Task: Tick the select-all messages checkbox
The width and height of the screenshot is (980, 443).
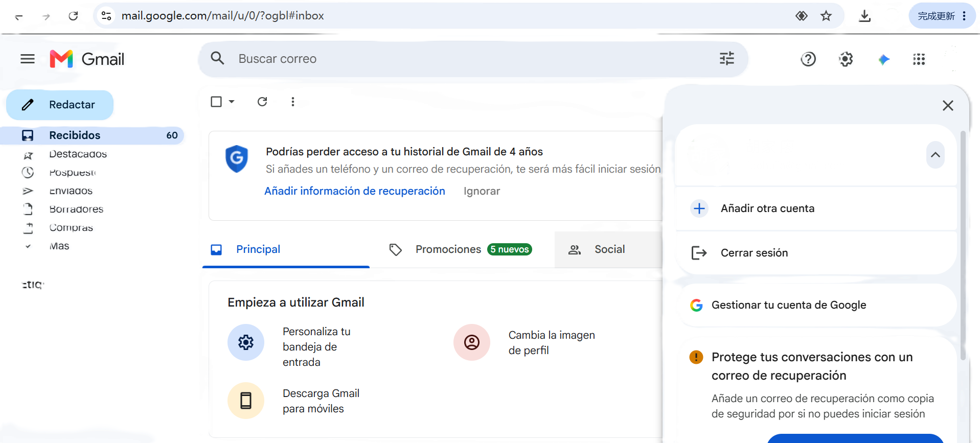Action: (216, 102)
